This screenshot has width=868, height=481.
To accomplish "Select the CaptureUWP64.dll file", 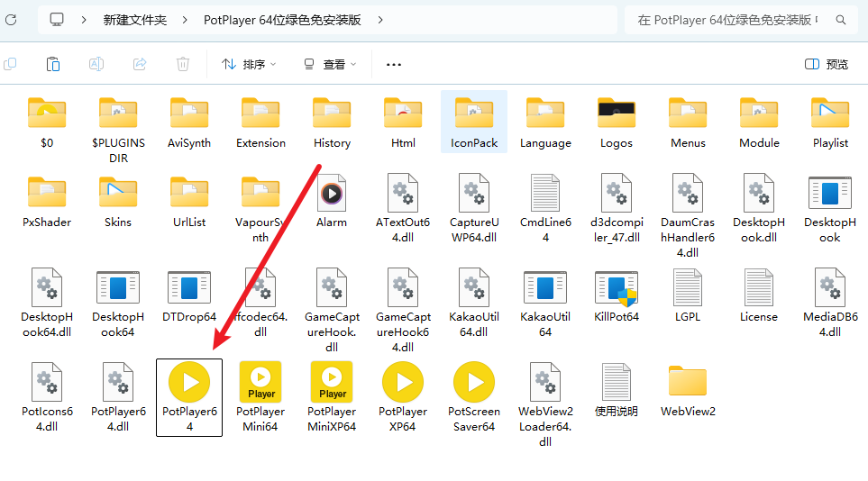I will coord(474,210).
